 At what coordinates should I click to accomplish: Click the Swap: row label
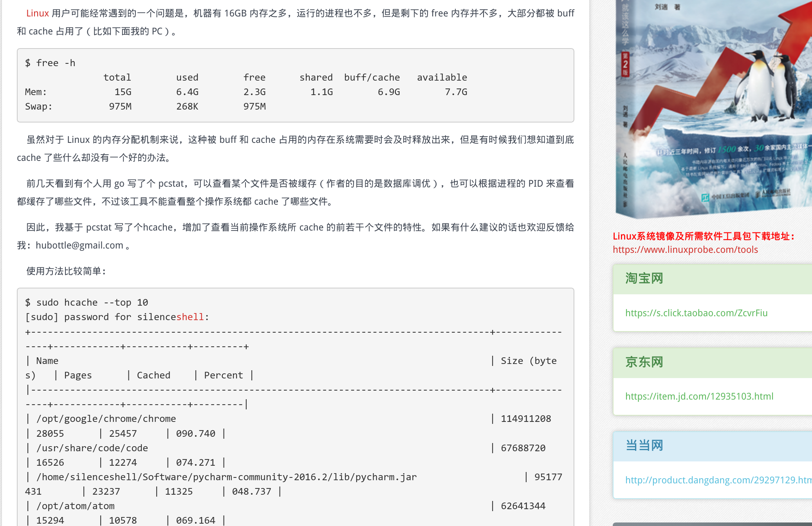(39, 106)
